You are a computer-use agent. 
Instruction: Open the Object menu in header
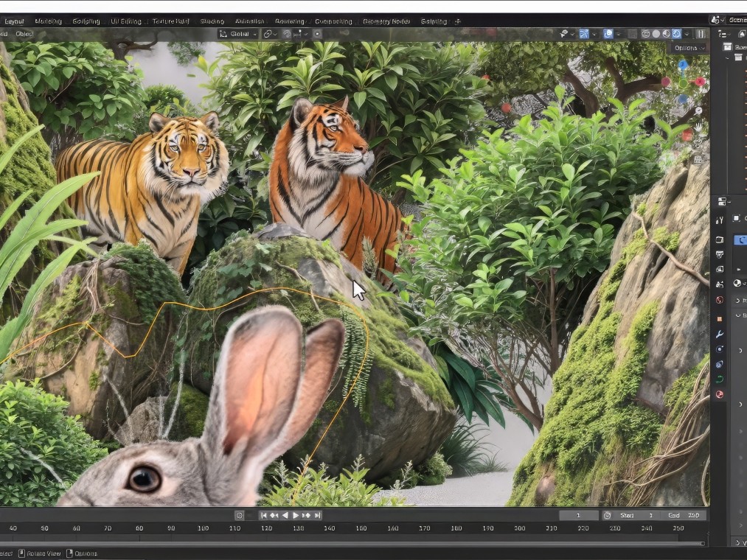click(24, 34)
